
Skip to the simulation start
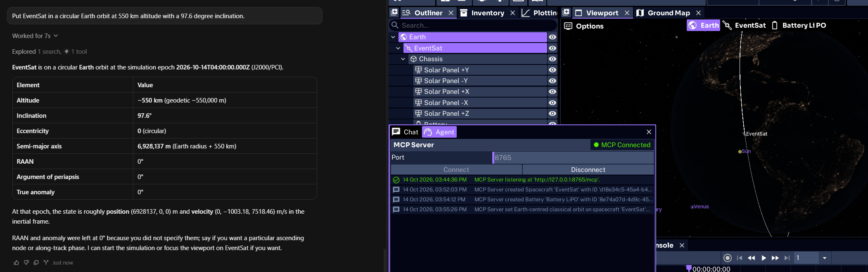(740, 258)
